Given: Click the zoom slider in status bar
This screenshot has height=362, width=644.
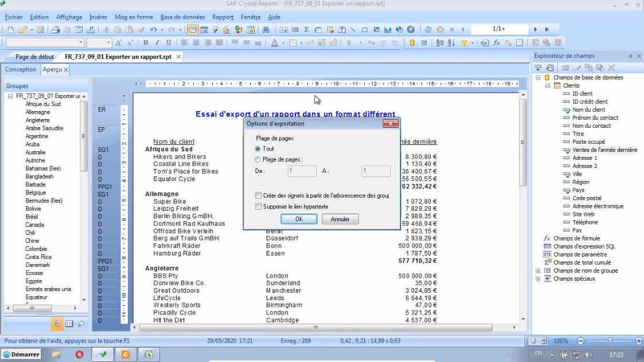Looking at the screenshot, I should [610, 341].
